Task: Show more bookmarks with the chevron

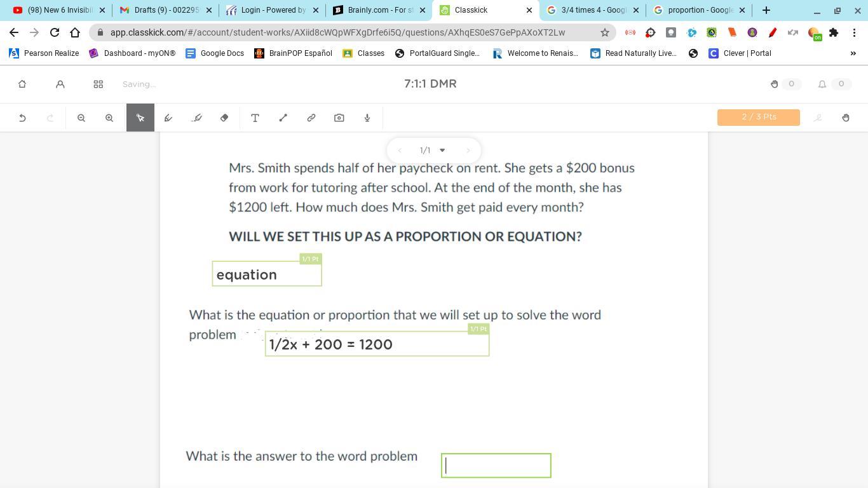Action: click(853, 53)
